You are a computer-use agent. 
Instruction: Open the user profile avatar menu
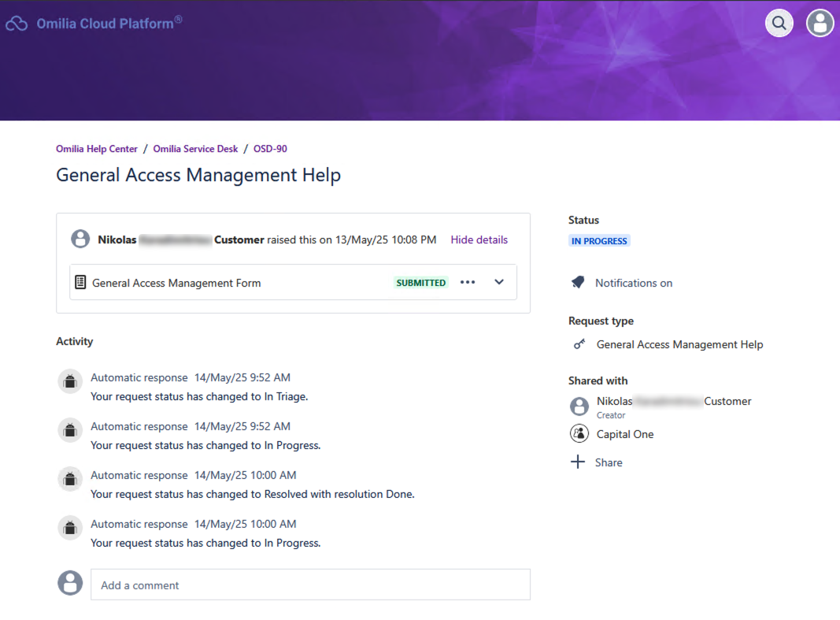point(820,23)
